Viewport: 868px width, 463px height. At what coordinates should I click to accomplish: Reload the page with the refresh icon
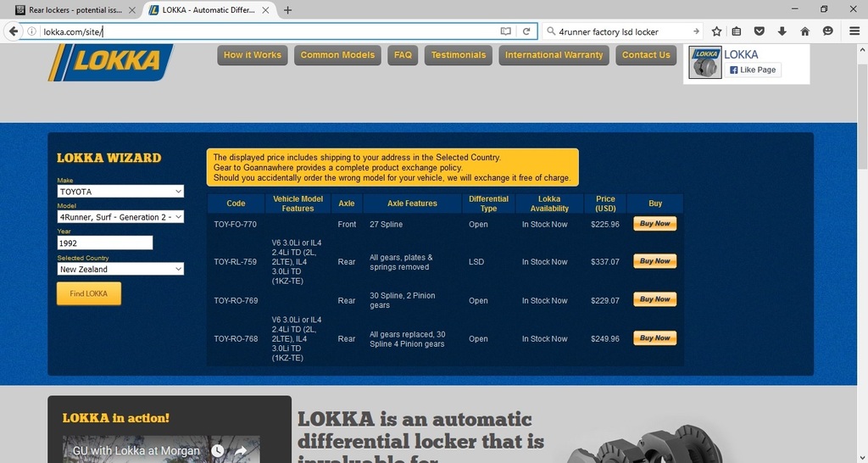(526, 31)
